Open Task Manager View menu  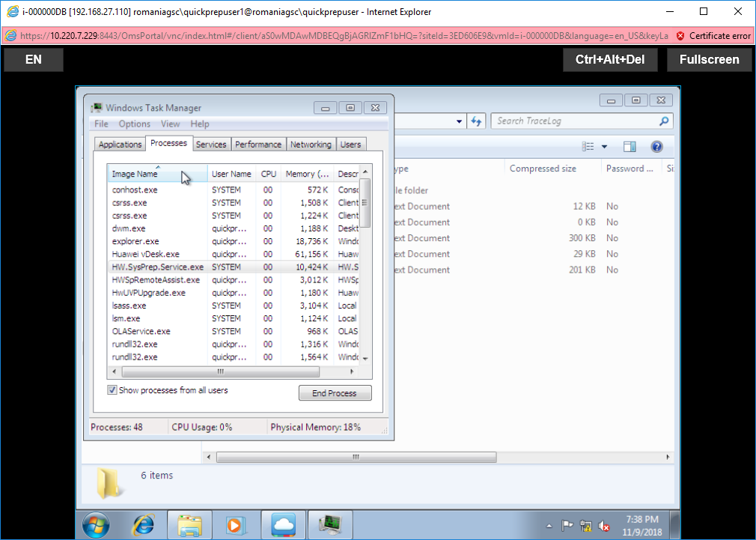(170, 124)
